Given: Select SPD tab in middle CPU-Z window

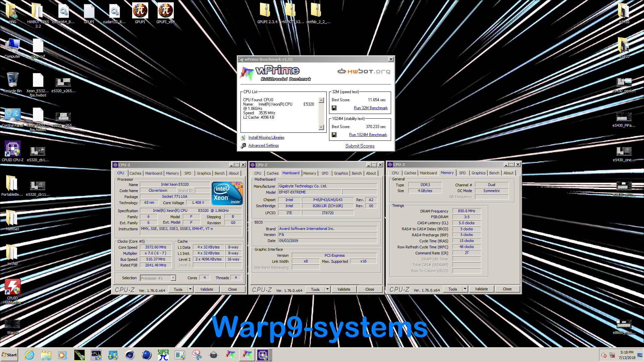Looking at the screenshot, I should (x=325, y=173).
